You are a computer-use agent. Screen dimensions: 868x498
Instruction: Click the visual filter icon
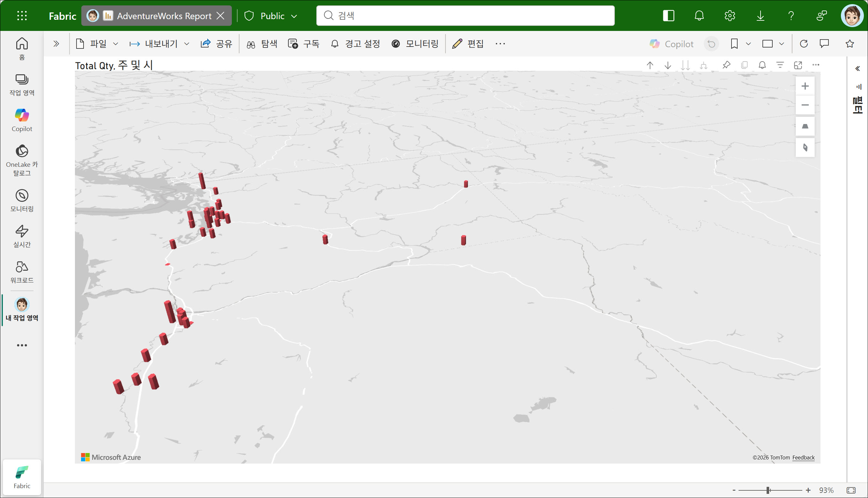click(x=780, y=65)
